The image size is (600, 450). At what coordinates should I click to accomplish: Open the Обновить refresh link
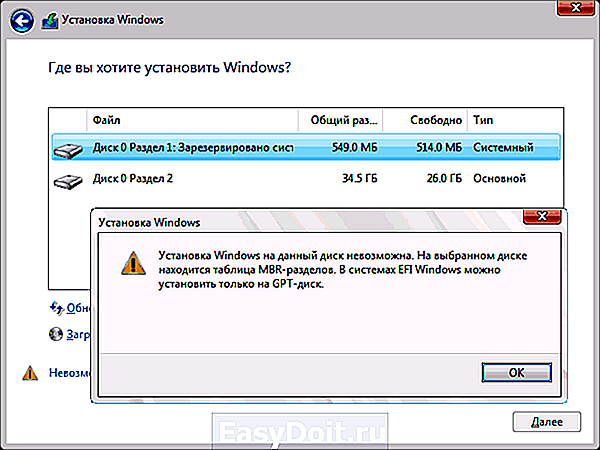tap(78, 308)
